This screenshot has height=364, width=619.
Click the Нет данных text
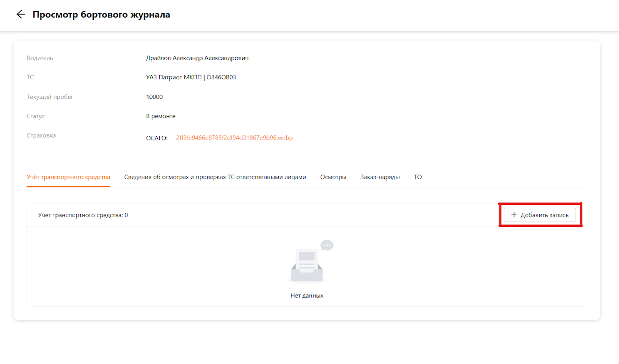click(307, 295)
